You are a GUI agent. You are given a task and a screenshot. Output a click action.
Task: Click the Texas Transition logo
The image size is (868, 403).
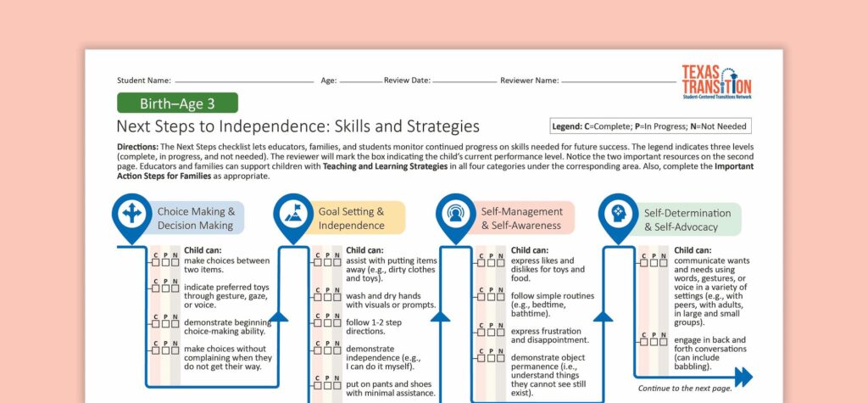click(717, 82)
